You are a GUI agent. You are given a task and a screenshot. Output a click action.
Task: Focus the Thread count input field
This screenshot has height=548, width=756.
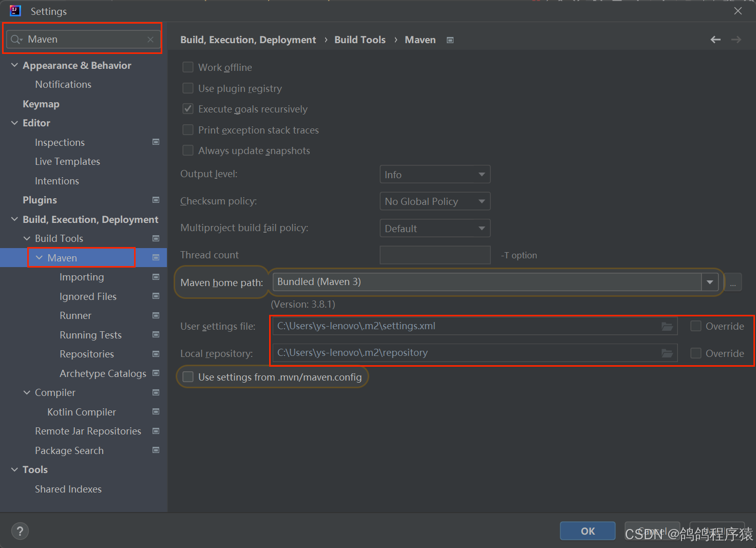pos(435,255)
